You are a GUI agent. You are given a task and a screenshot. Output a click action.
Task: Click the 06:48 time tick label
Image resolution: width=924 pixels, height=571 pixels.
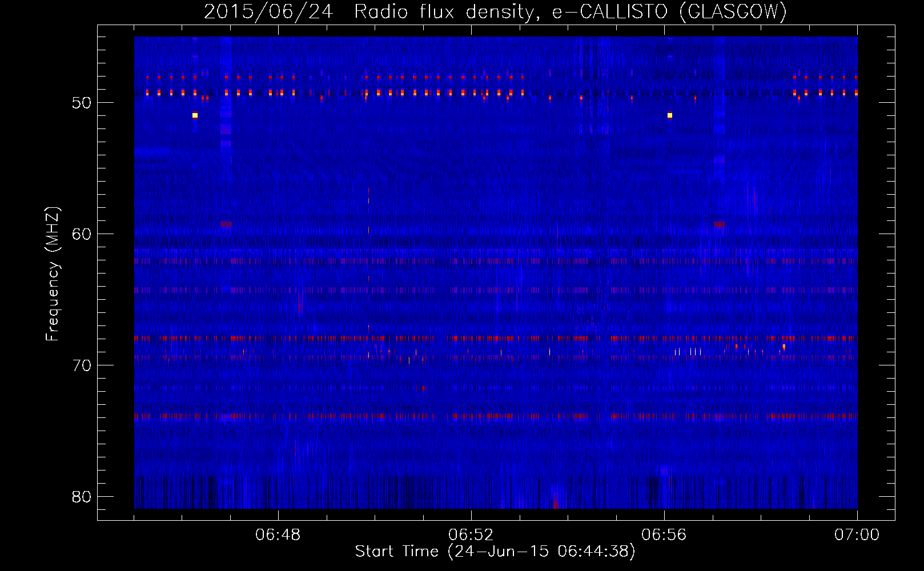click(x=278, y=535)
